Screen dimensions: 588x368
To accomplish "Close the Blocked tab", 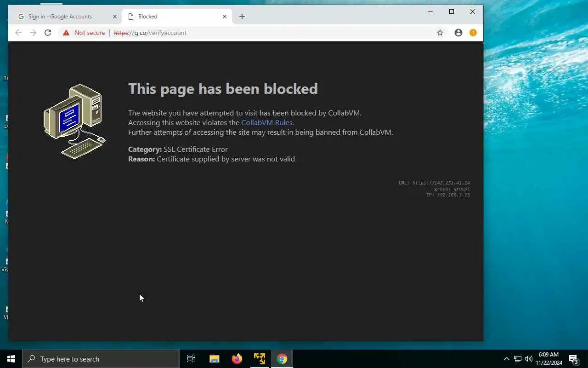I will click(x=225, y=17).
